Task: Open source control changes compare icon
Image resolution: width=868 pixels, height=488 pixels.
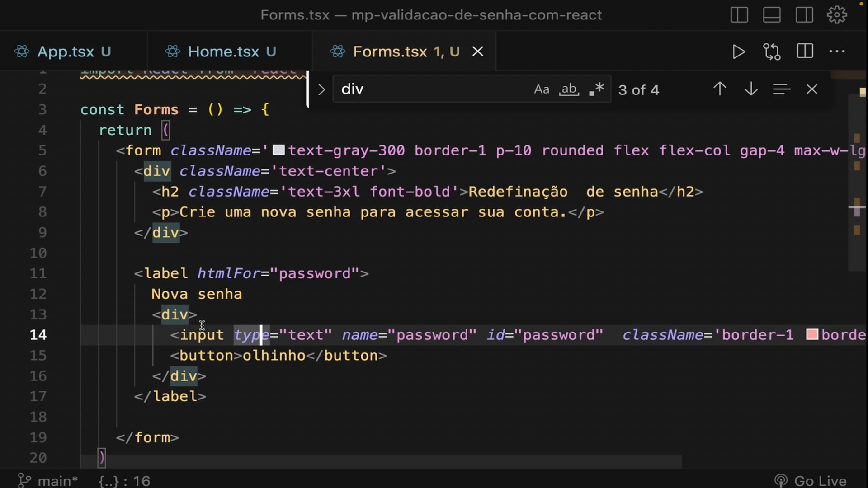Action: [x=772, y=52]
